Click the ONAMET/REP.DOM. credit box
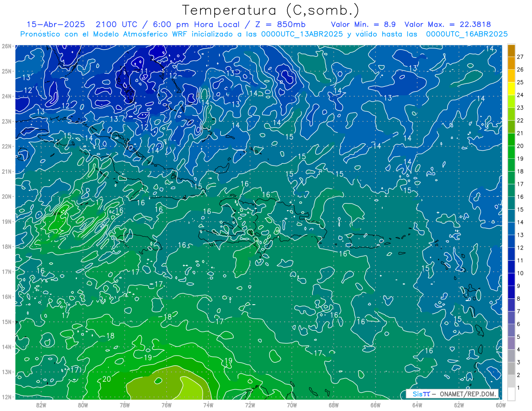532x411 pixels. [x=453, y=394]
